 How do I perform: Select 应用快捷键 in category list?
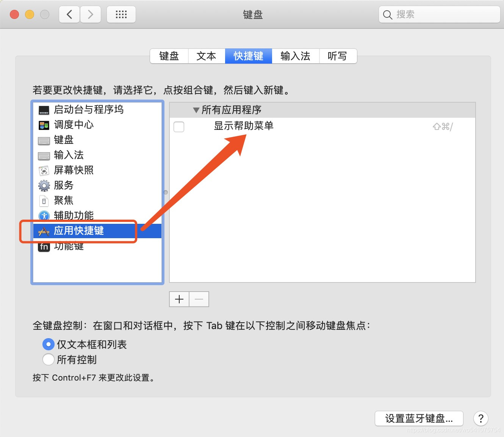97,231
